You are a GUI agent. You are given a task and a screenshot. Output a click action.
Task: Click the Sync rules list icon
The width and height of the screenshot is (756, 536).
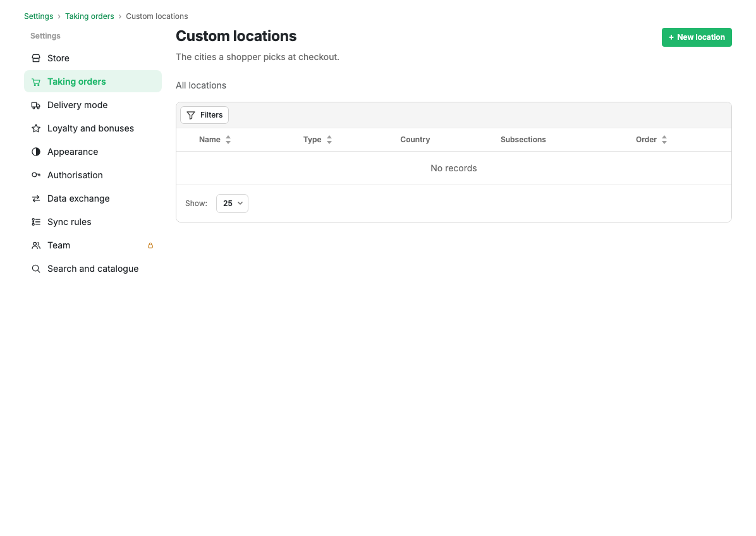click(35, 222)
